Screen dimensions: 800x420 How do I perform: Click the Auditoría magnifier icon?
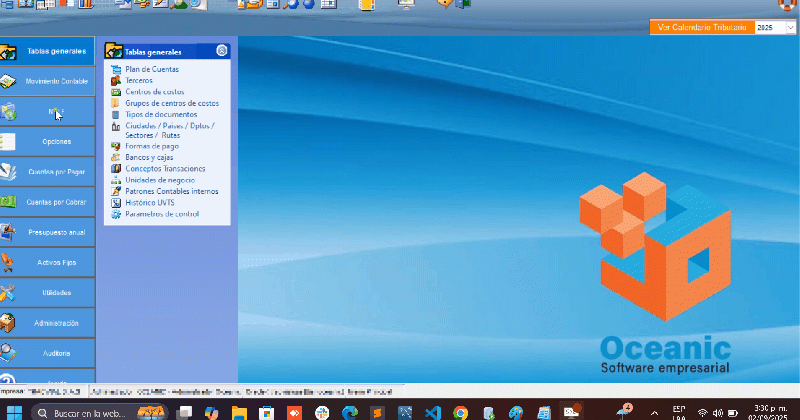8,353
